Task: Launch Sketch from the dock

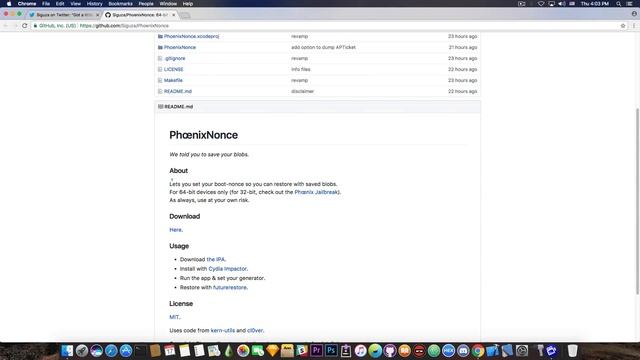Action: pyautogui.click(x=272, y=351)
